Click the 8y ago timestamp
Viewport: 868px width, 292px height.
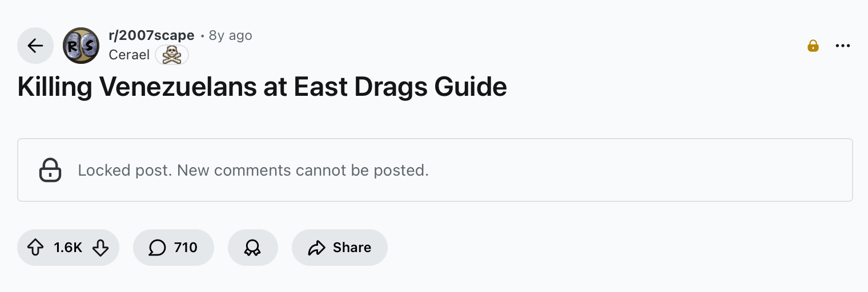click(230, 35)
